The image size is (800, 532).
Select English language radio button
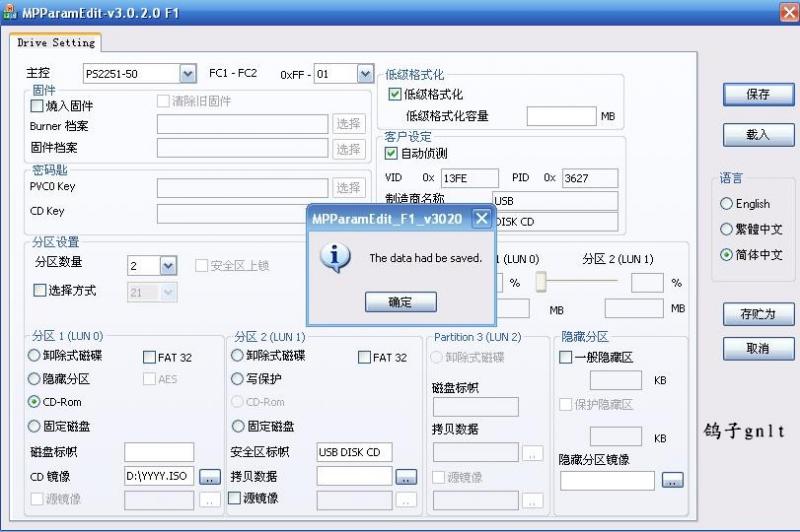point(727,203)
